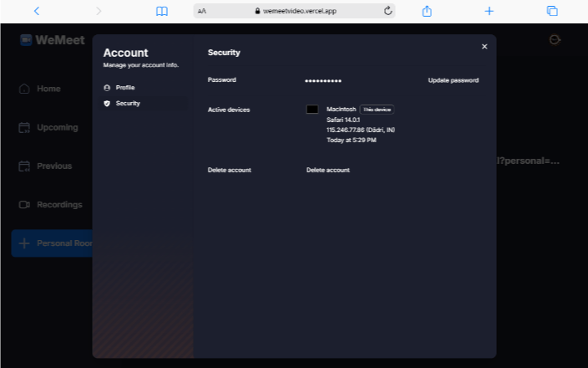Select Security in account sidebar
Screen dimensions: 588x368
[127, 104]
